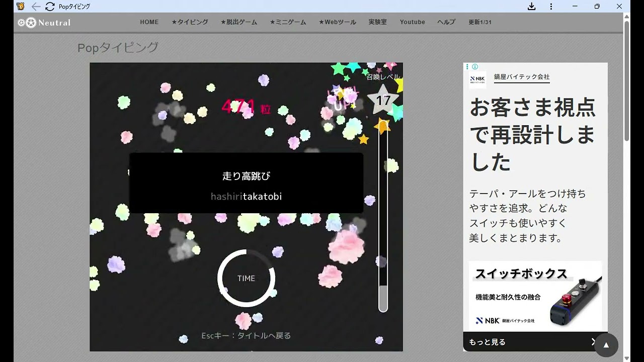This screenshot has width=644, height=362.
Task: Click the scroll-to-top arrow button
Action: click(x=606, y=345)
